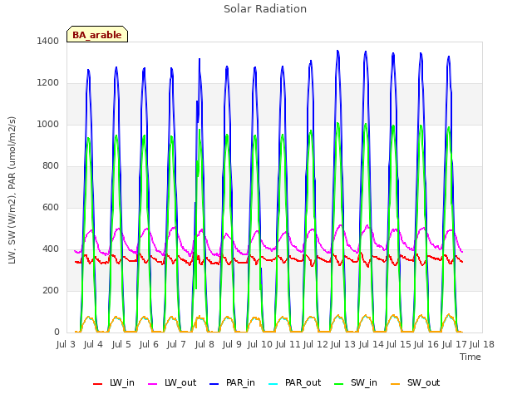Click the Solar Radiation chart title
This screenshot has height=399, width=532.
click(x=265, y=9)
